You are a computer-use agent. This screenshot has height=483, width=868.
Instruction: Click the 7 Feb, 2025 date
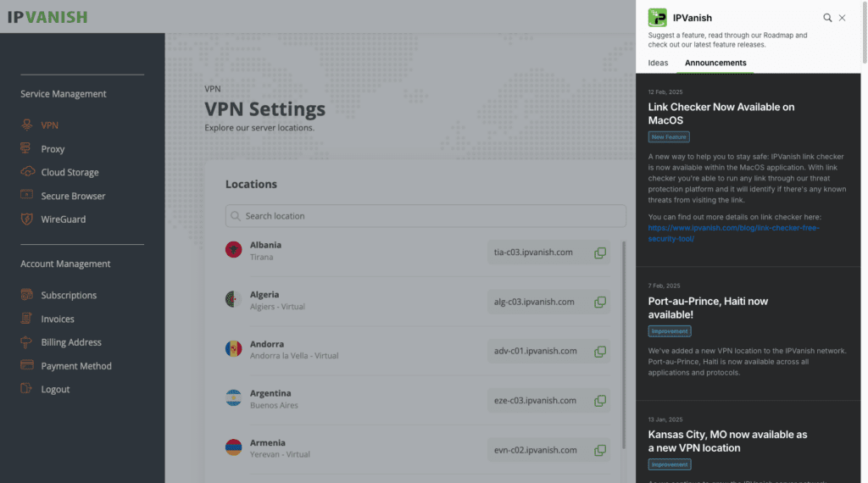click(664, 286)
